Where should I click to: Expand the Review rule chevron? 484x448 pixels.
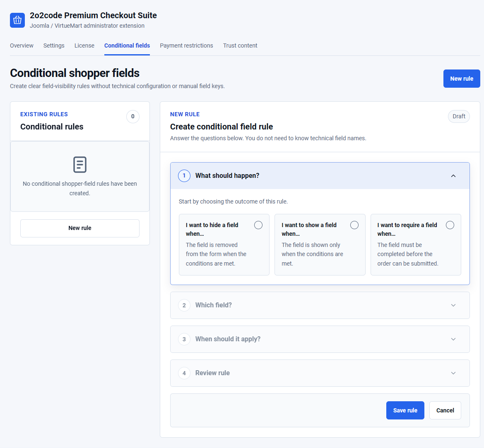(x=453, y=373)
